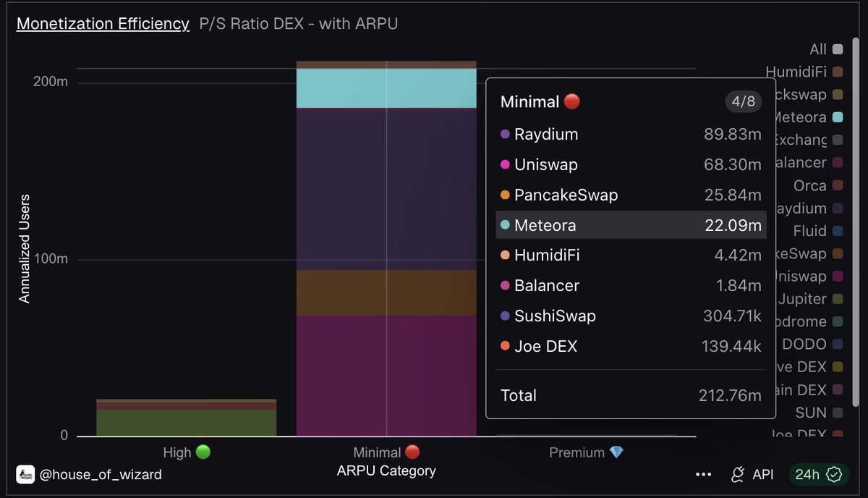Select the Joe DEX 139.44k tooltip row
The width and height of the screenshot is (868, 498).
(631, 347)
